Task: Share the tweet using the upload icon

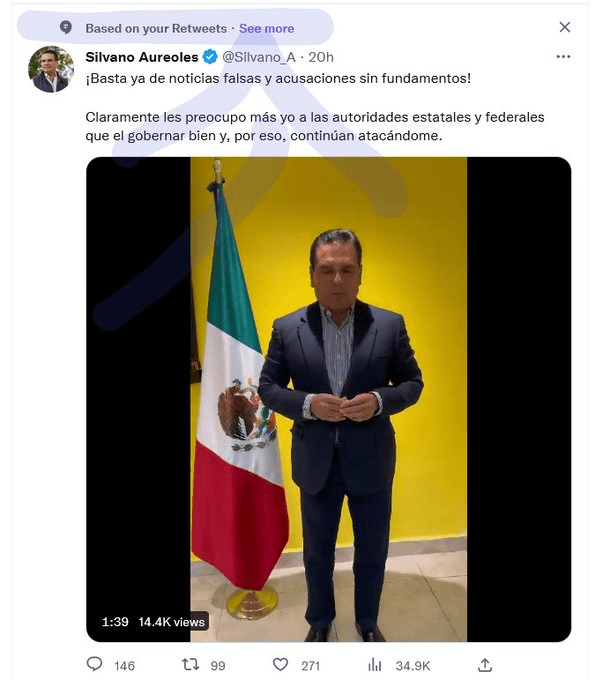Action: coord(485,664)
